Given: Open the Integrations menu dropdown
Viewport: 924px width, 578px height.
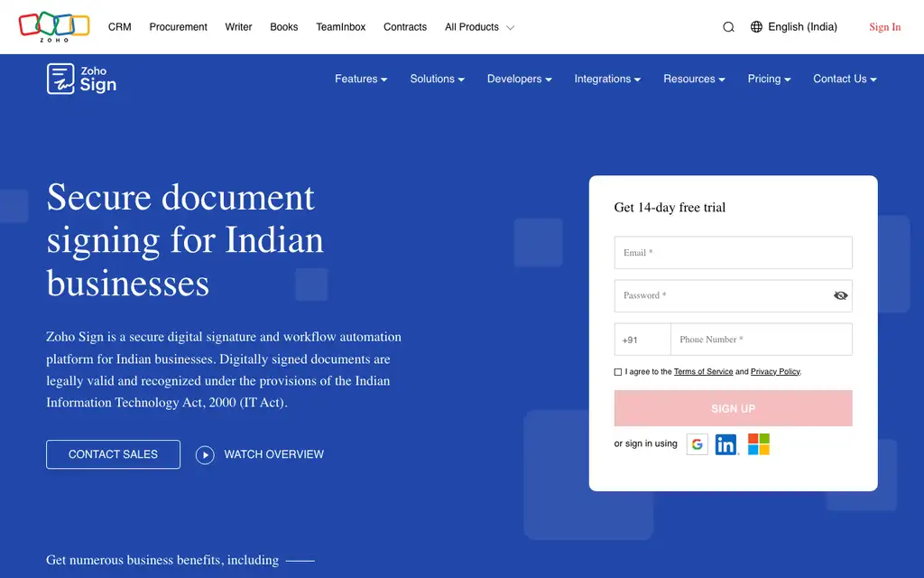Looking at the screenshot, I should click(607, 79).
